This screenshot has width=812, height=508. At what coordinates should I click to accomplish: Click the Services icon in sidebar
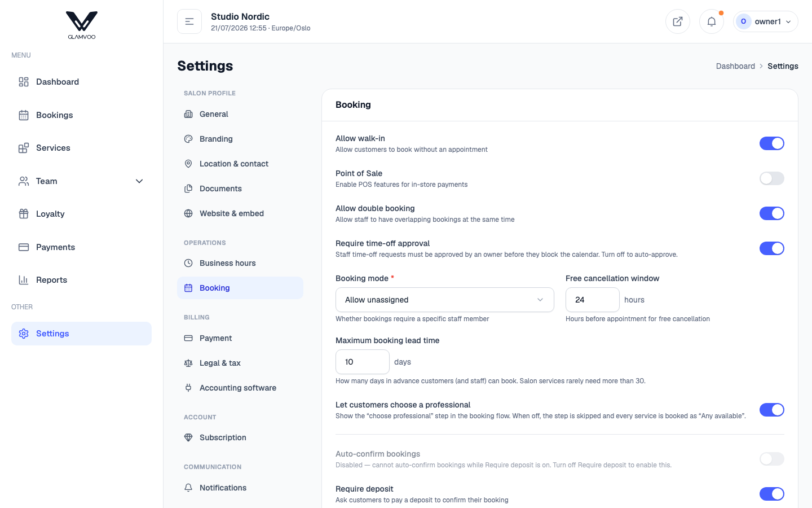pyautogui.click(x=24, y=148)
